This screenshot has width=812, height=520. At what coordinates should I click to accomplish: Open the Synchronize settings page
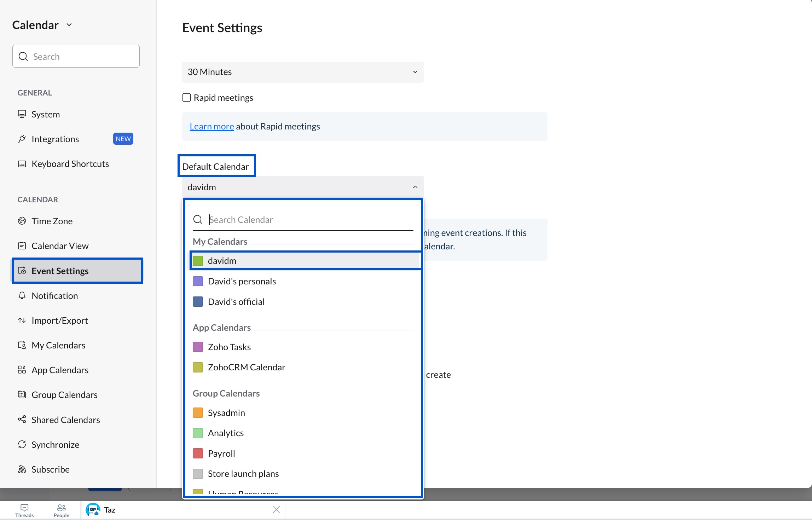(55, 445)
